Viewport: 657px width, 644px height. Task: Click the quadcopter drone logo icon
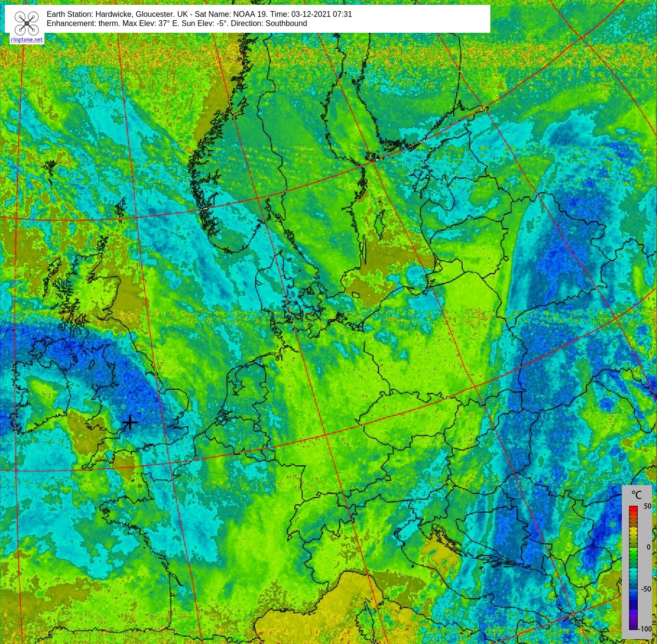tap(26, 23)
